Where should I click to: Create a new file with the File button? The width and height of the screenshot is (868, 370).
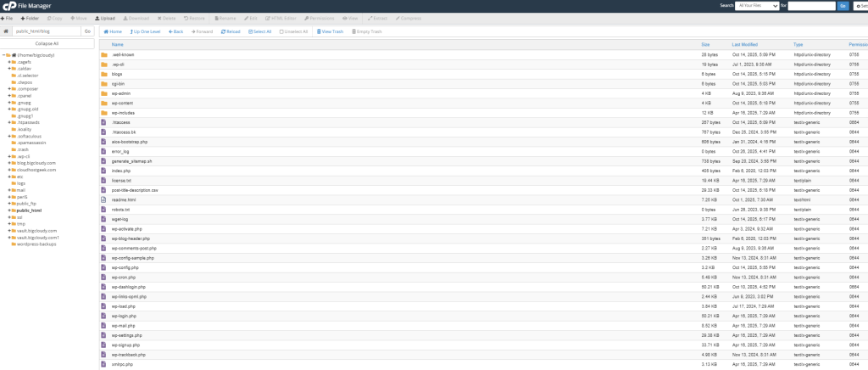coord(10,17)
